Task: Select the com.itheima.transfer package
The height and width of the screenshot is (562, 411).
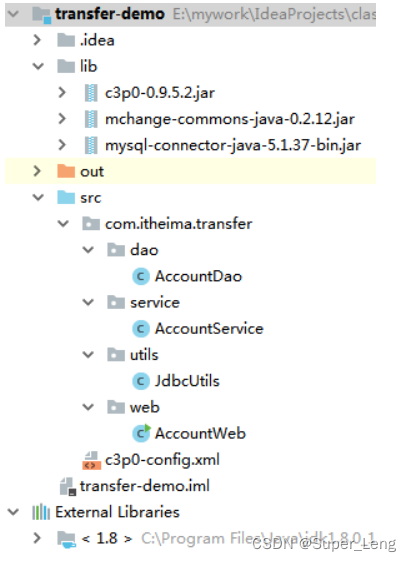Action: pyautogui.click(x=178, y=224)
